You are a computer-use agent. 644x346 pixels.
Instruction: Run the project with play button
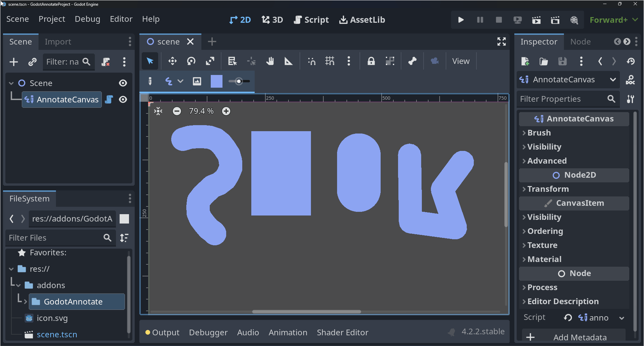461,20
